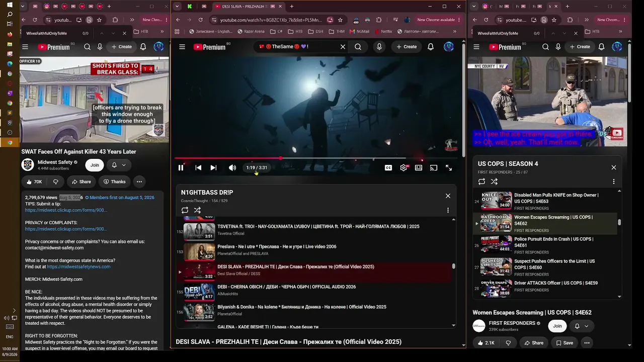Close the US COPS playlist in right window
The image size is (644, 362).
tap(614, 167)
